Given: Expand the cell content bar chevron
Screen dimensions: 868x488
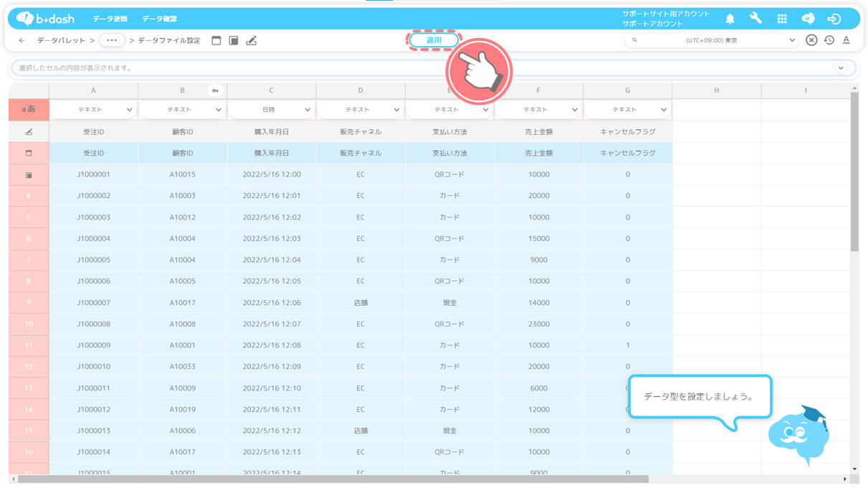Looking at the screenshot, I should click(841, 68).
